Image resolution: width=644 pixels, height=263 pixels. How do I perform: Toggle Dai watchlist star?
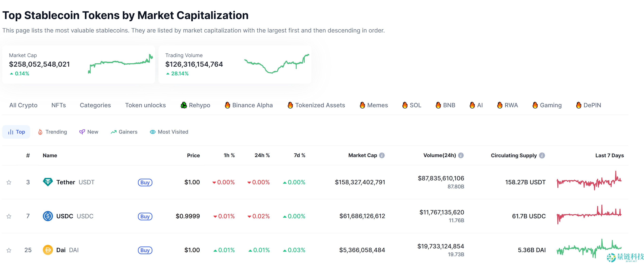pos(9,250)
